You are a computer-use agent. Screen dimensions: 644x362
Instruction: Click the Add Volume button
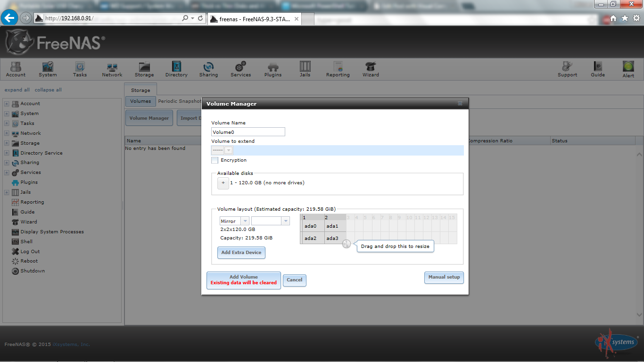pyautogui.click(x=243, y=280)
